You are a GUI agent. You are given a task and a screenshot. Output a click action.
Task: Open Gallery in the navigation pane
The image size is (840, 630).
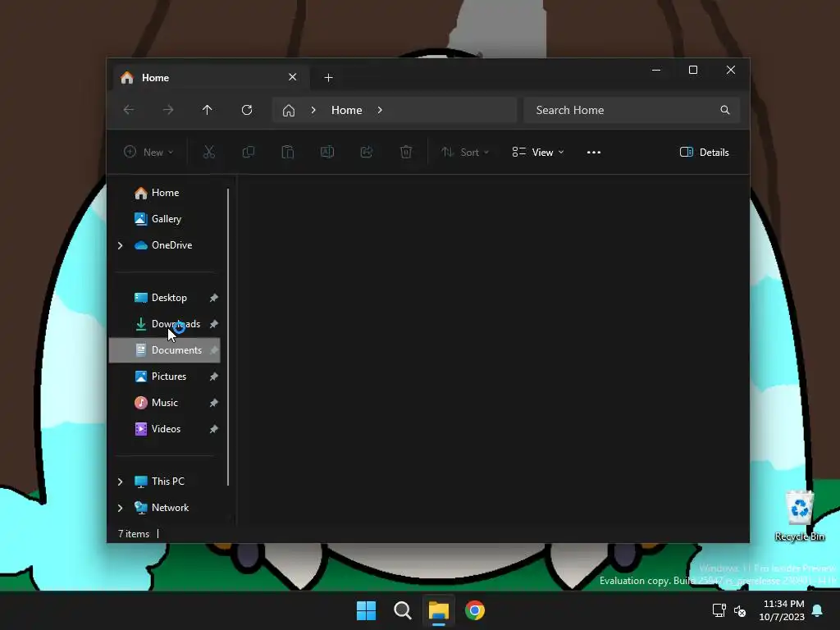coord(165,218)
